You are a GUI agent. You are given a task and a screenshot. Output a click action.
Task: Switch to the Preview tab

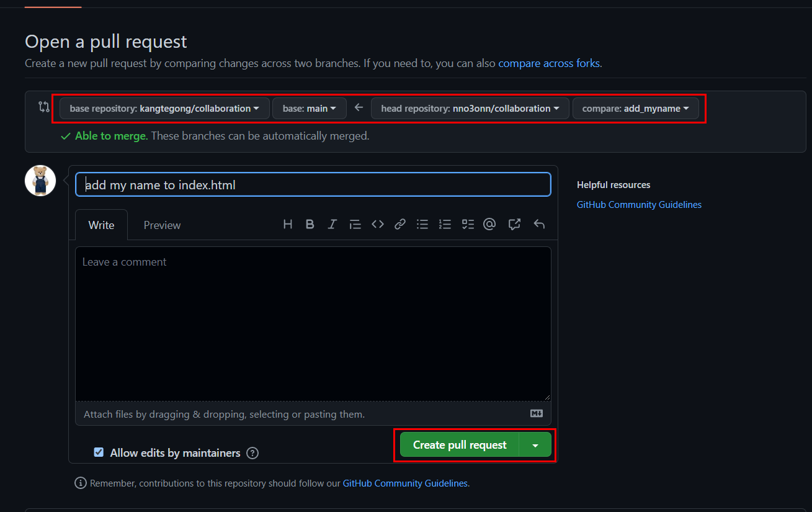pyautogui.click(x=162, y=225)
